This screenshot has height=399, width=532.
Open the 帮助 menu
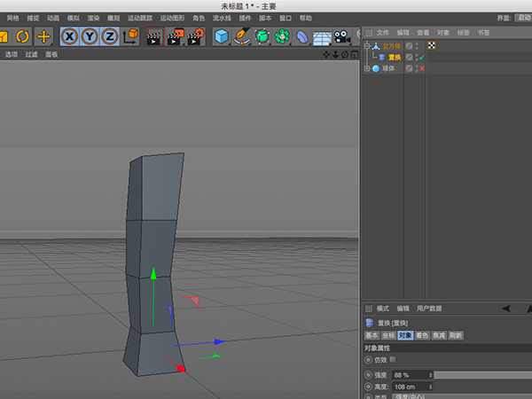pos(305,18)
